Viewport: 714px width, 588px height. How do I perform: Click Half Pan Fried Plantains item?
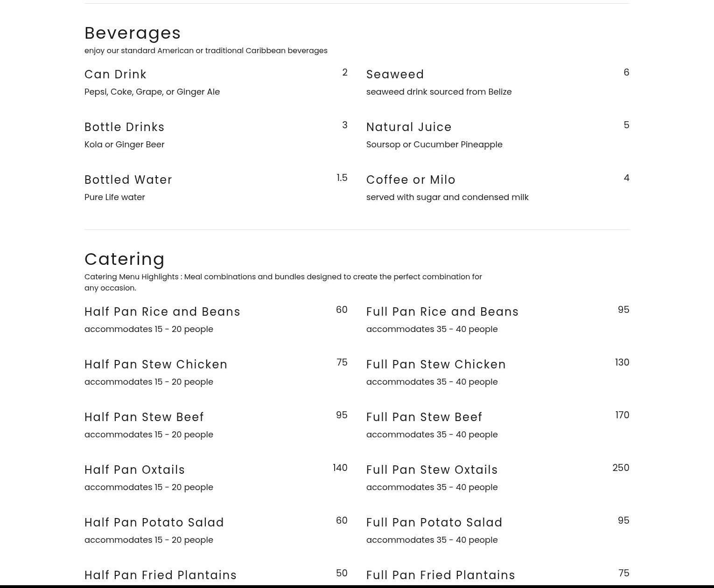161,575
